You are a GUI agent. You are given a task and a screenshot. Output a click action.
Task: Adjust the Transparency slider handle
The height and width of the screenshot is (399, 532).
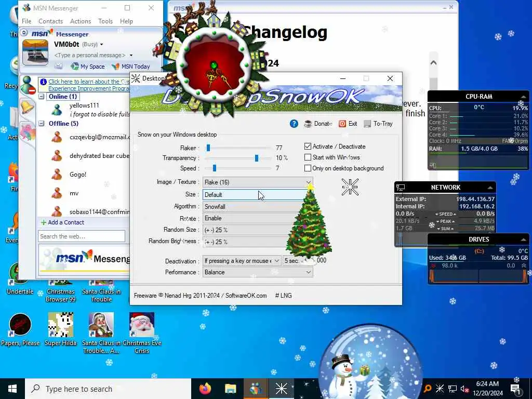pyautogui.click(x=257, y=158)
